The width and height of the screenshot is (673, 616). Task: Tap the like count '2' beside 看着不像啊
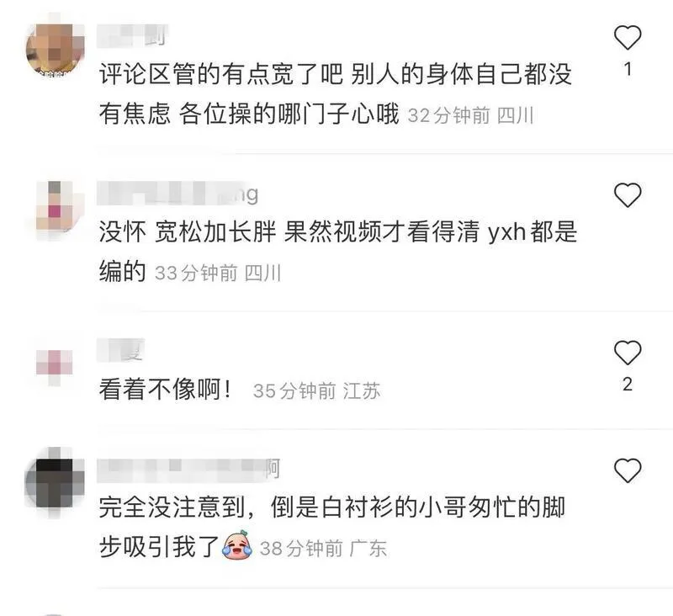click(x=628, y=384)
